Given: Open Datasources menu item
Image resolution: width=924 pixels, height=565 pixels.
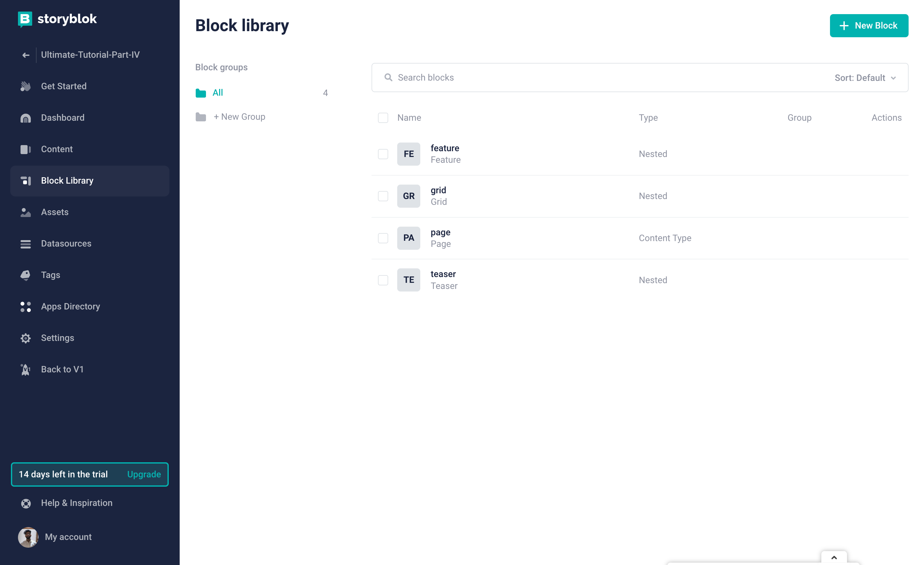Looking at the screenshot, I should click(x=90, y=244).
